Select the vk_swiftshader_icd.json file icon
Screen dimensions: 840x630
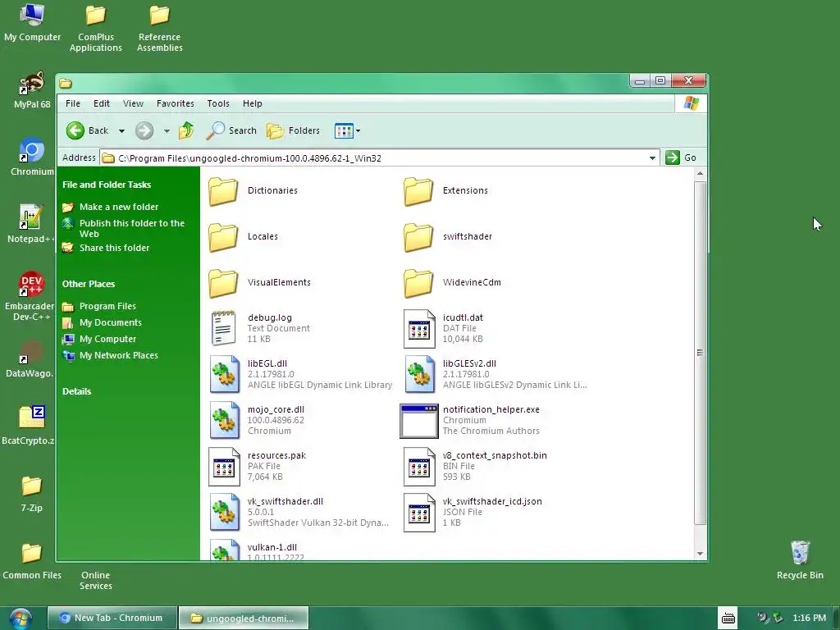(x=419, y=513)
